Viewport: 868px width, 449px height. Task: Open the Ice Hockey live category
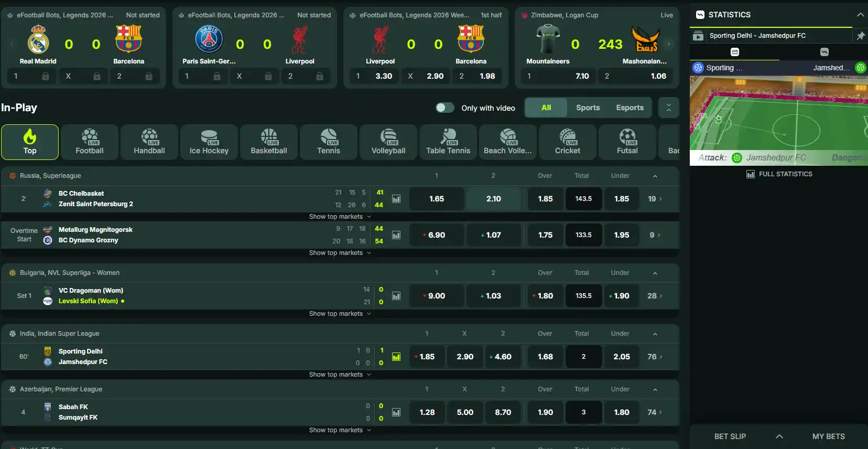pyautogui.click(x=209, y=142)
